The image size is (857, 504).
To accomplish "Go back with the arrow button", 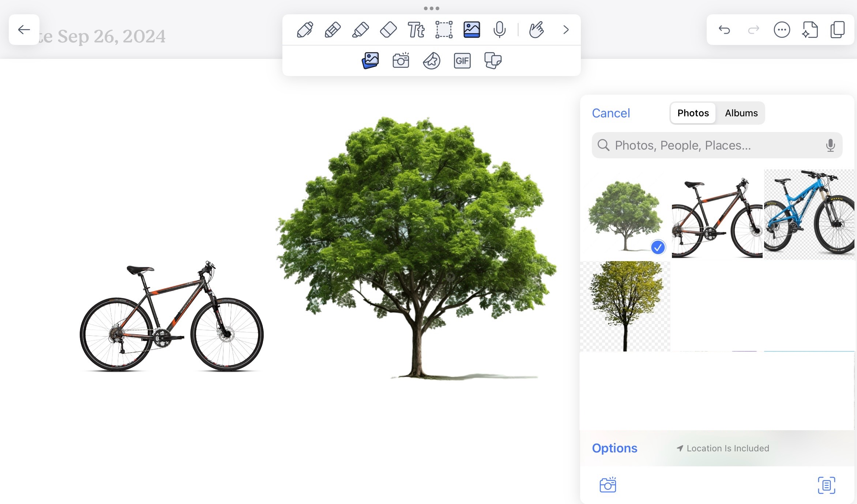I will point(24,30).
